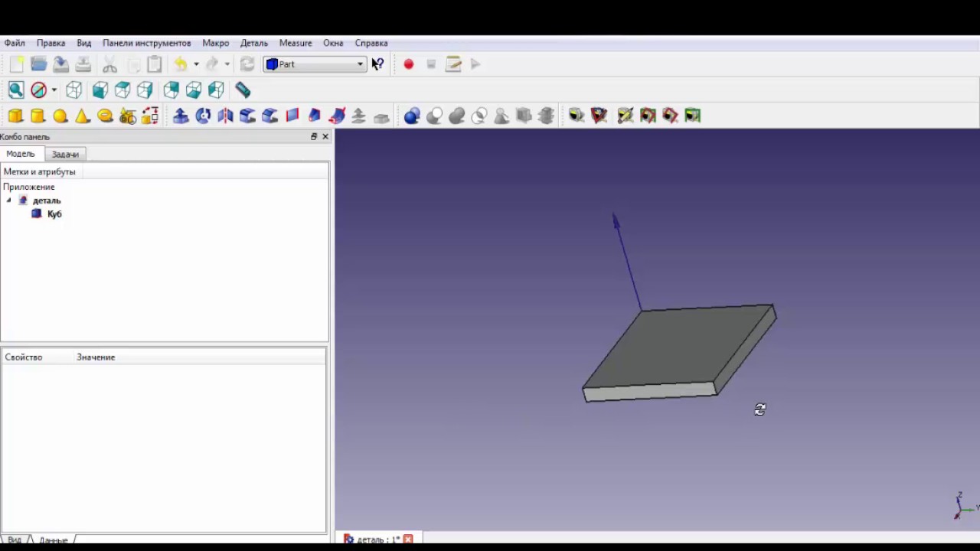Open the Create primitives tool

(128, 116)
